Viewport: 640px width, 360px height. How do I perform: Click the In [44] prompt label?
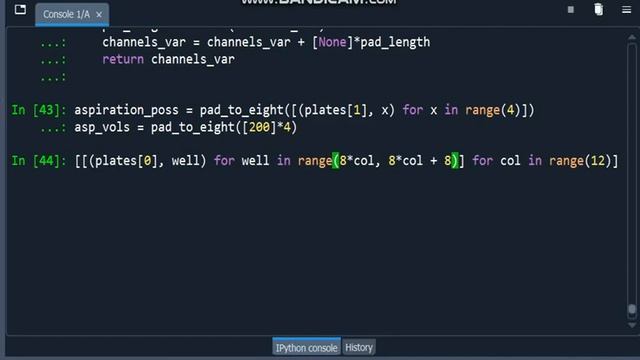coord(38,160)
